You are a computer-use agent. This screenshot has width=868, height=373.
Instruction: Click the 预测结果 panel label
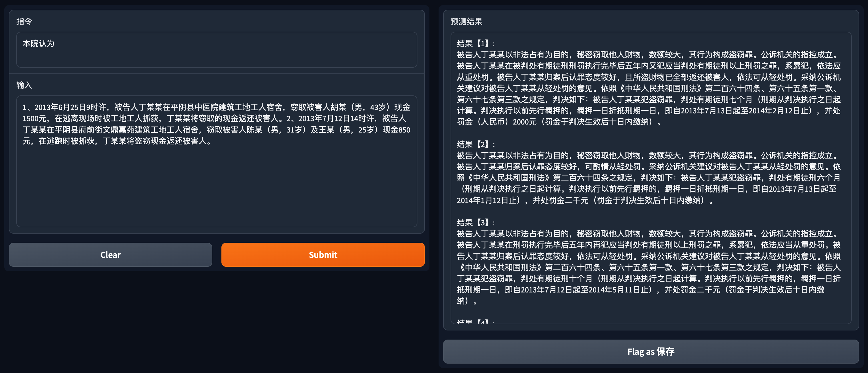pyautogui.click(x=466, y=22)
